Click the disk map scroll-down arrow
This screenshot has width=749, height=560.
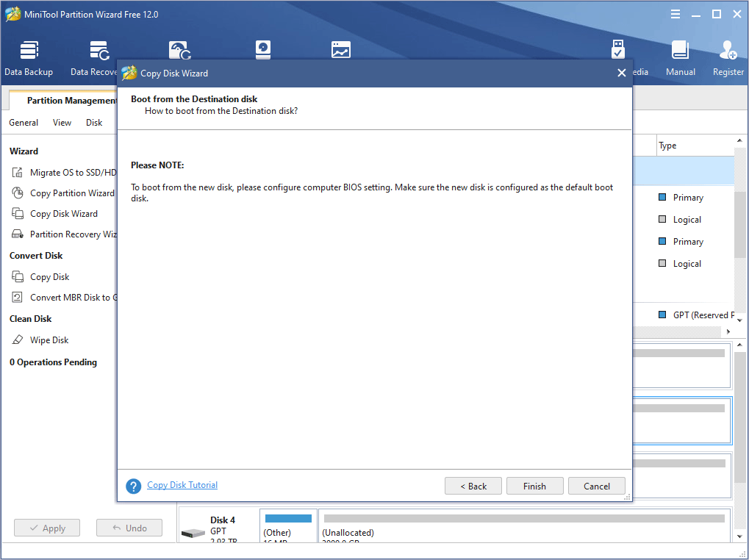click(x=739, y=537)
